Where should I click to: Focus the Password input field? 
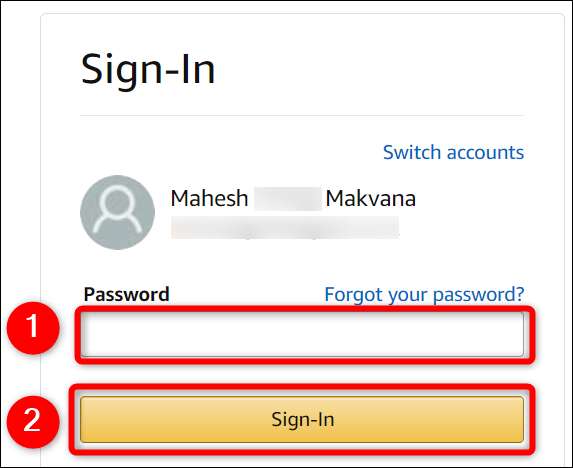302,334
